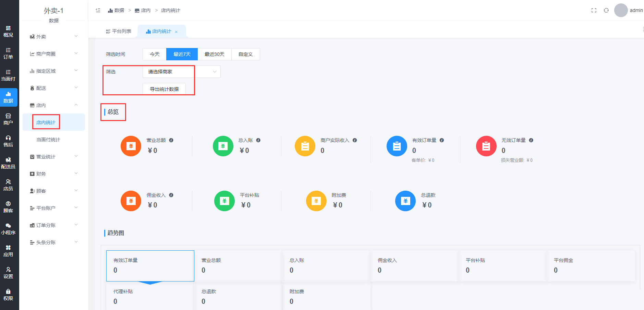Select the 今天 time filter
This screenshot has width=644, height=310.
point(155,54)
